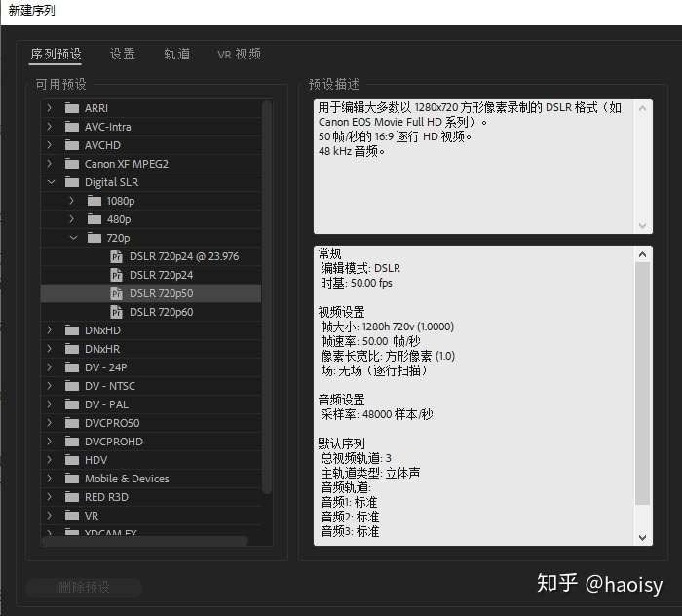The image size is (682, 616).
Task: Click the DNxHD folder icon
Action: point(72,330)
